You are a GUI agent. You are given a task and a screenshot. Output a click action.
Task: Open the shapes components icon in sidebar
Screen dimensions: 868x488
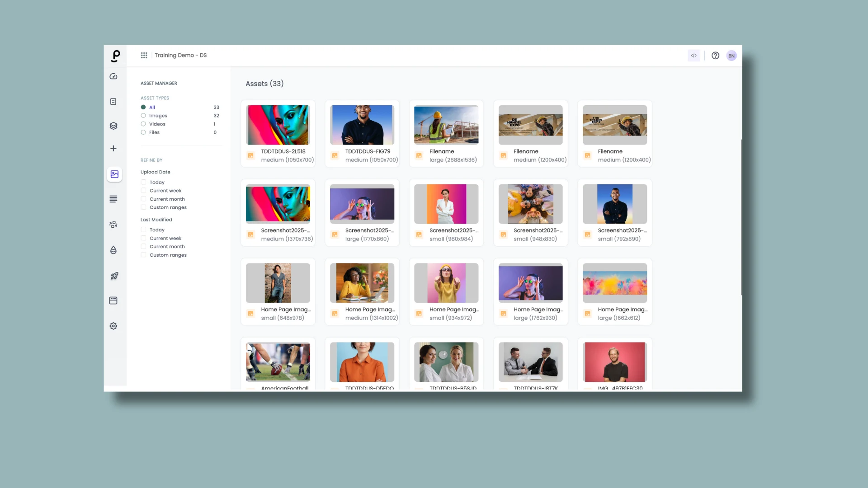click(x=113, y=224)
